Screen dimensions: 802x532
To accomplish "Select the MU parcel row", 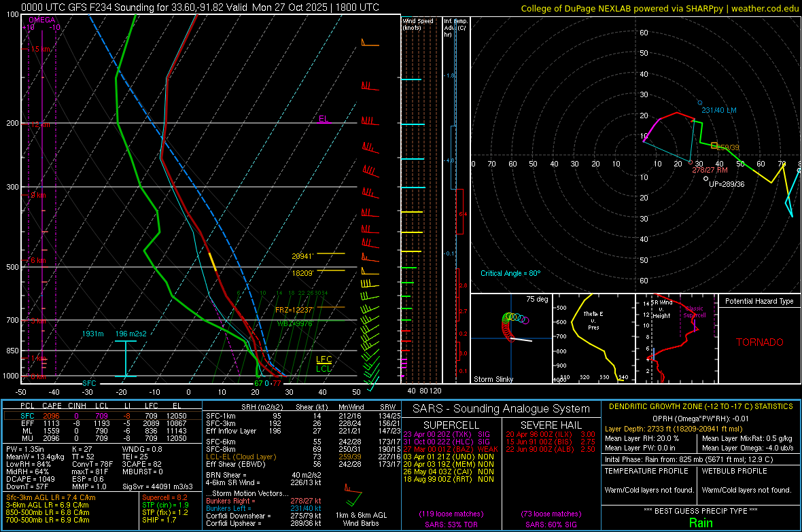I will tap(103, 438).
